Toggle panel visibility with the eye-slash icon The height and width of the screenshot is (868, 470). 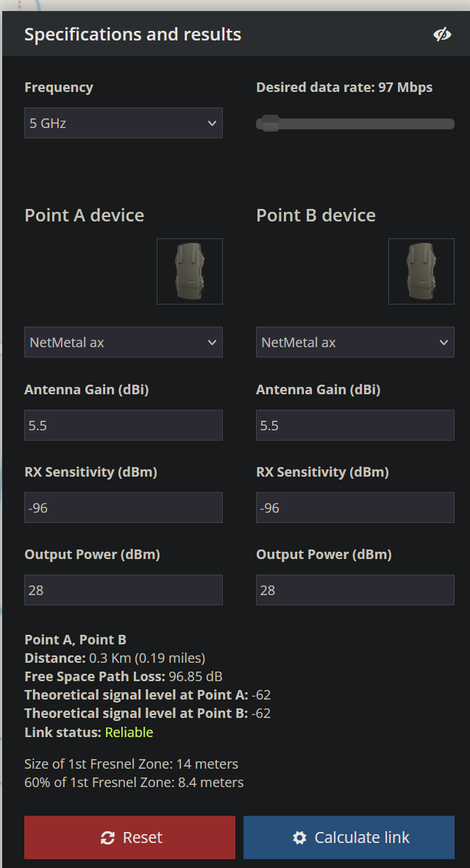tap(442, 33)
